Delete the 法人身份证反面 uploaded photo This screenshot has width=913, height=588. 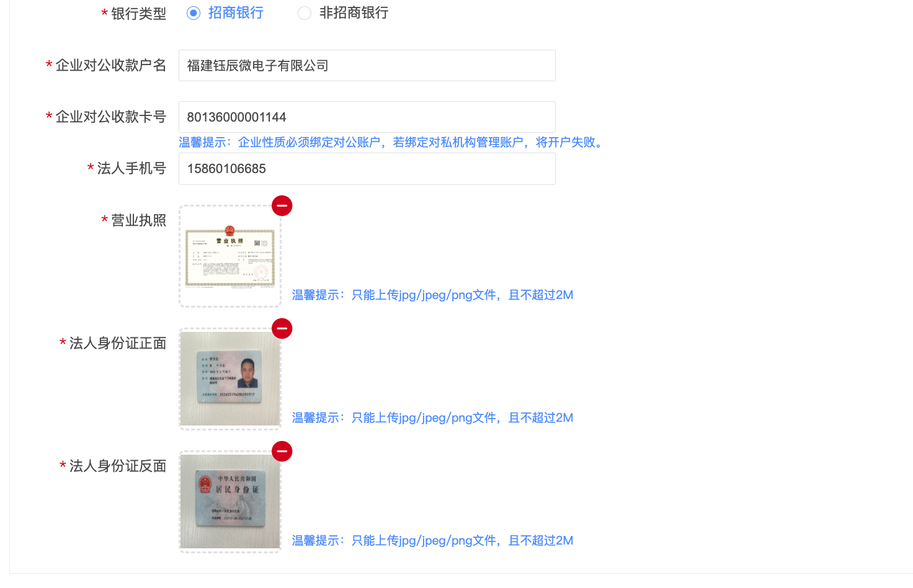282,451
